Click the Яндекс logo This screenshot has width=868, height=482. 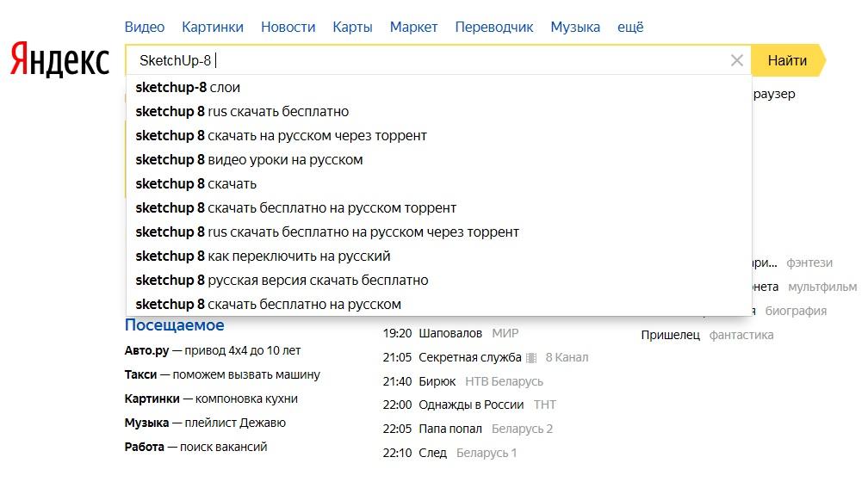(x=59, y=59)
